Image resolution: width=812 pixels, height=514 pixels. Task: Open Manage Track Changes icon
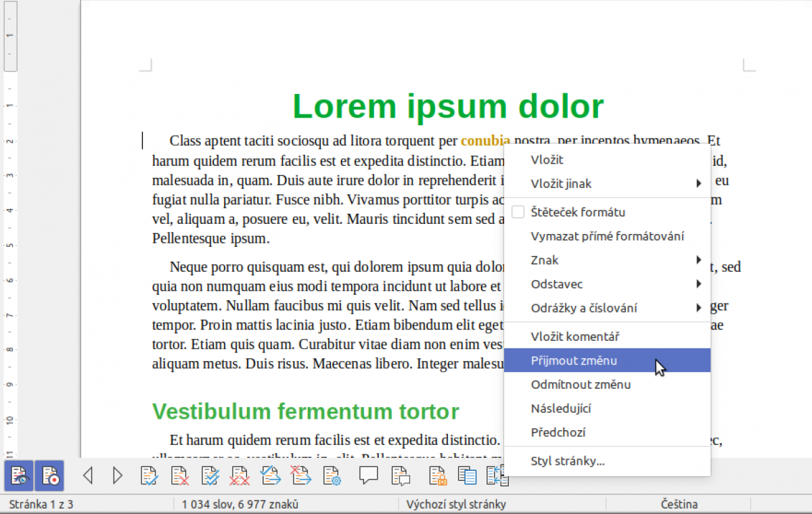332,475
